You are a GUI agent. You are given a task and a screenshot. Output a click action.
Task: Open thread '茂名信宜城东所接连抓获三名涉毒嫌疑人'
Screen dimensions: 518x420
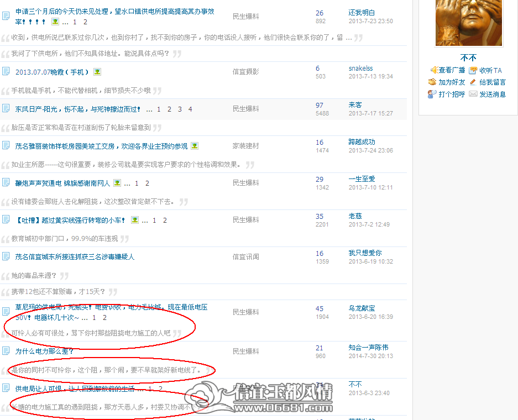(x=75, y=257)
